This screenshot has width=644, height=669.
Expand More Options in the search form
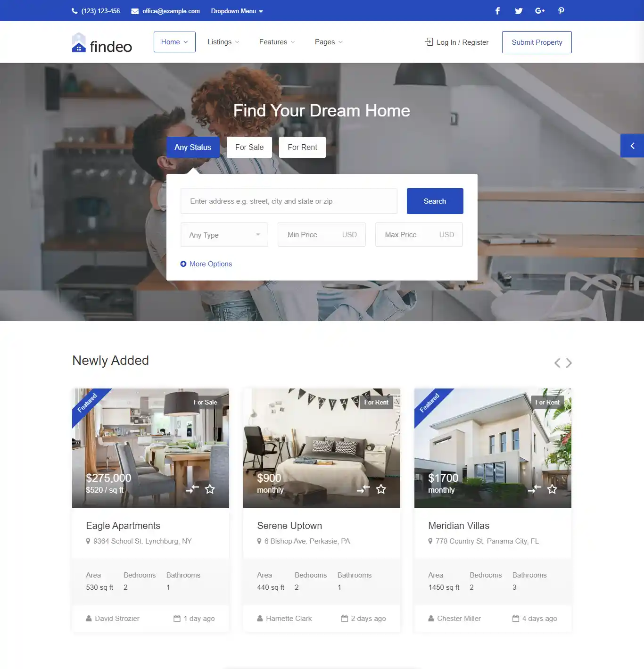(206, 264)
